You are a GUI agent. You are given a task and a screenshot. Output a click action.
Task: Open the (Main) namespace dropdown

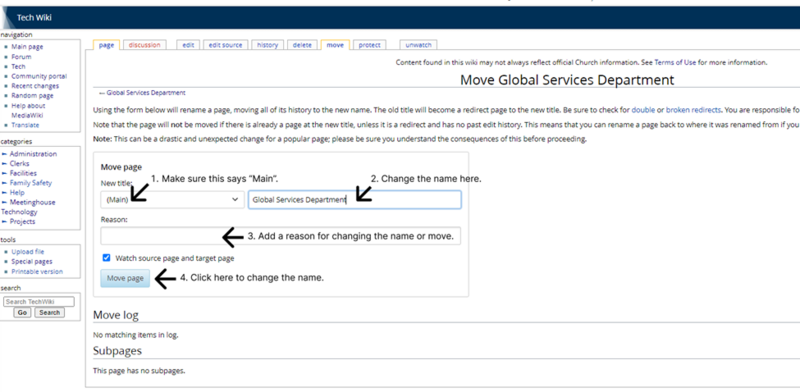(x=172, y=200)
